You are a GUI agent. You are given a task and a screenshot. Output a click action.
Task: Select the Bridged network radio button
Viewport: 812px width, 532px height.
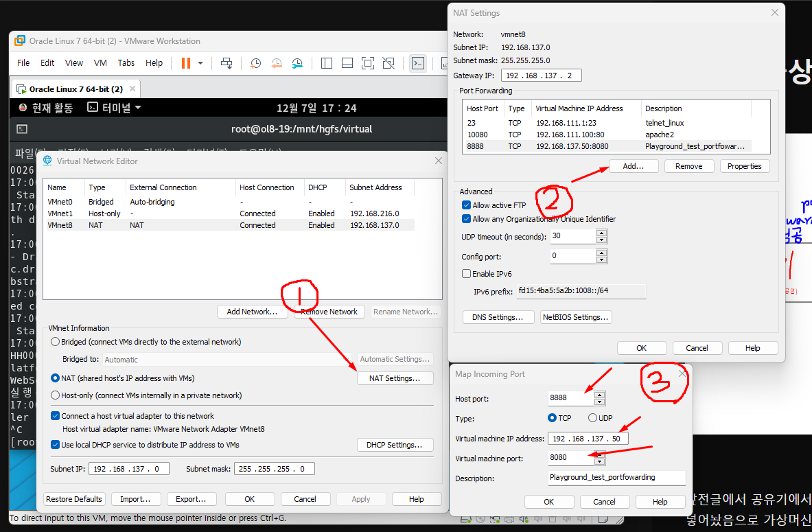tap(55, 342)
